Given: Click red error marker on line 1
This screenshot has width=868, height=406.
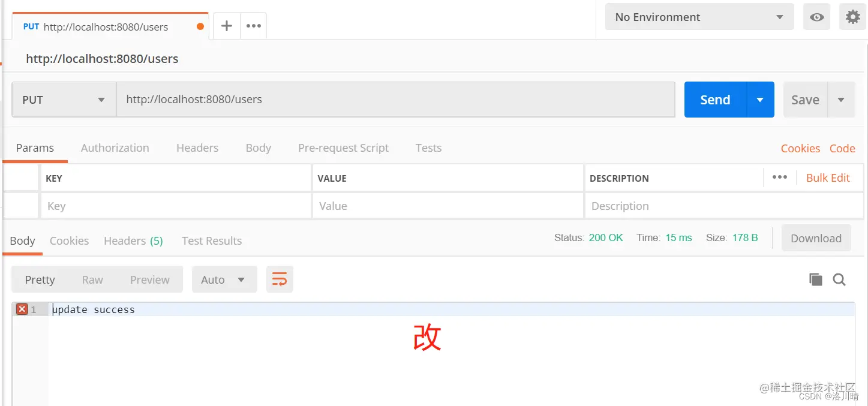Looking at the screenshot, I should pyautogui.click(x=22, y=309).
